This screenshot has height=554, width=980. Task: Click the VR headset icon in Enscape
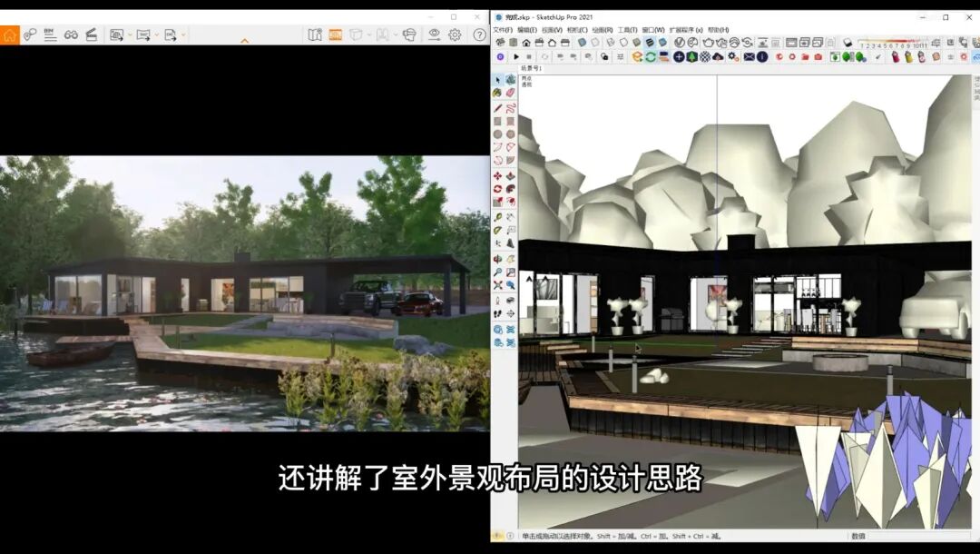[x=409, y=35]
